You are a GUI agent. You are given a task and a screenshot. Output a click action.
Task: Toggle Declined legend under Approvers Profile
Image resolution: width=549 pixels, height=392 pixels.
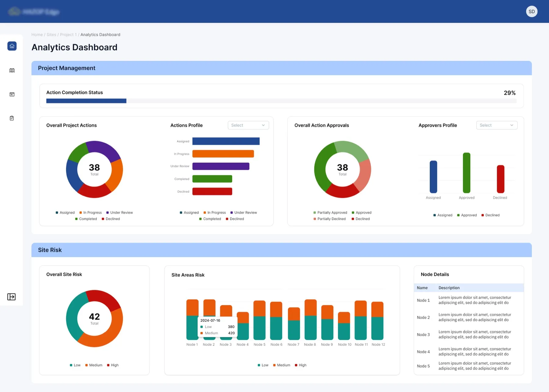click(490, 215)
